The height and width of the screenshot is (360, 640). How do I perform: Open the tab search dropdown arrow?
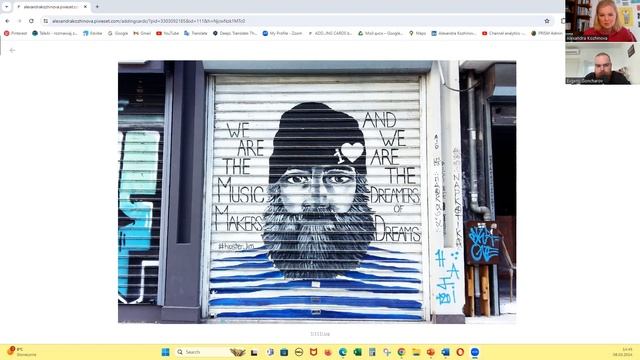7,7
